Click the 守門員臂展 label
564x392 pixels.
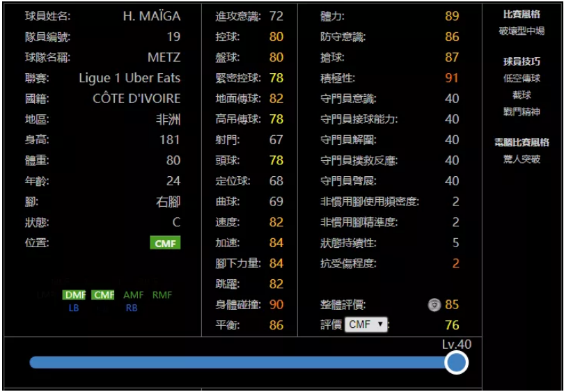[x=348, y=181]
